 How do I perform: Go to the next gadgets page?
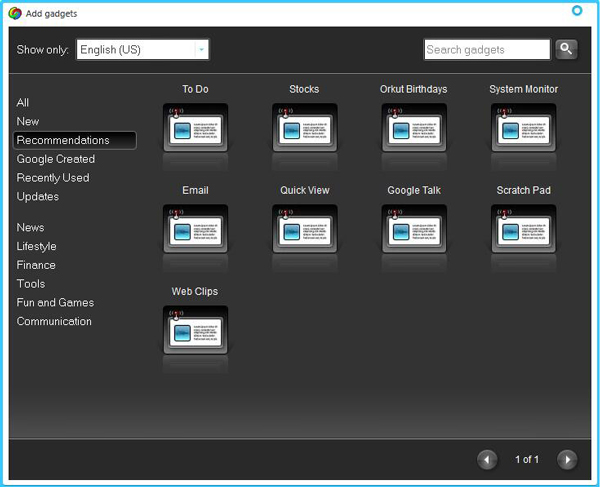click(567, 459)
